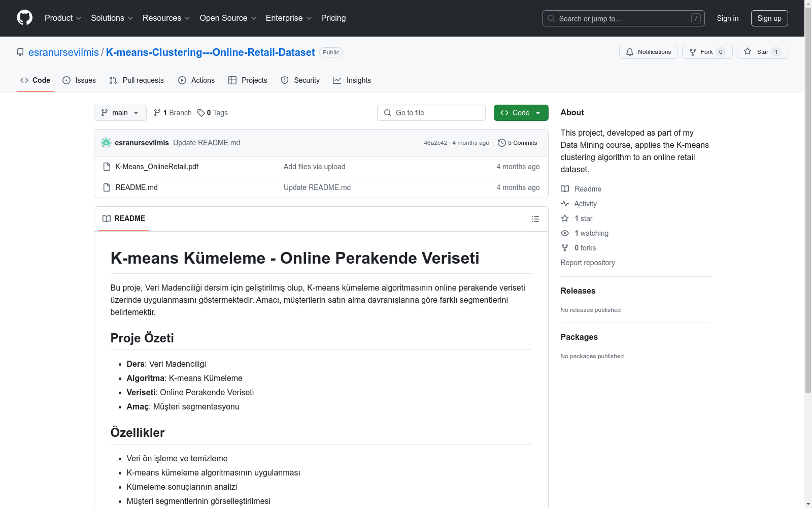This screenshot has width=812, height=508.
Task: Open the latest commit message Update README.md
Action: [x=207, y=143]
